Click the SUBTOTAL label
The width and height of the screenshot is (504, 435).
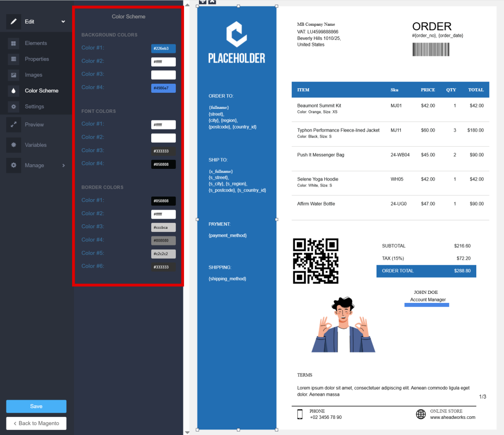pos(394,246)
